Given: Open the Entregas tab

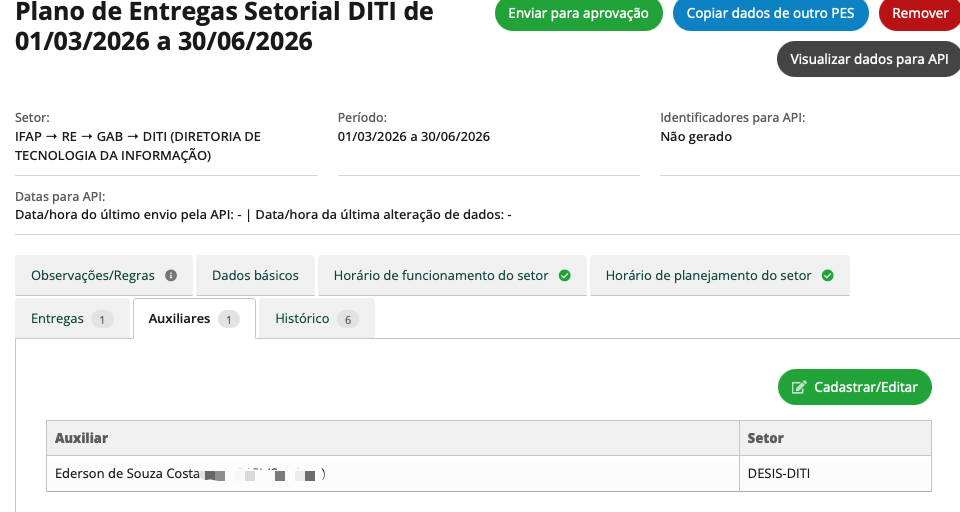Looking at the screenshot, I should [x=58, y=319].
